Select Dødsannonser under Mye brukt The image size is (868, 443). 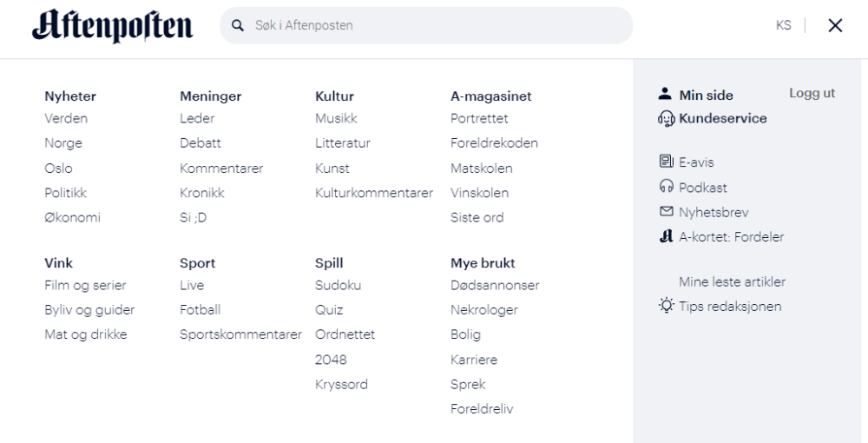click(495, 285)
